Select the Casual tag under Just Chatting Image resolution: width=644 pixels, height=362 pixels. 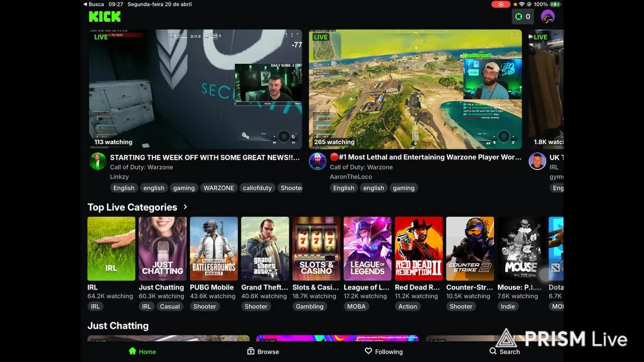click(x=170, y=306)
